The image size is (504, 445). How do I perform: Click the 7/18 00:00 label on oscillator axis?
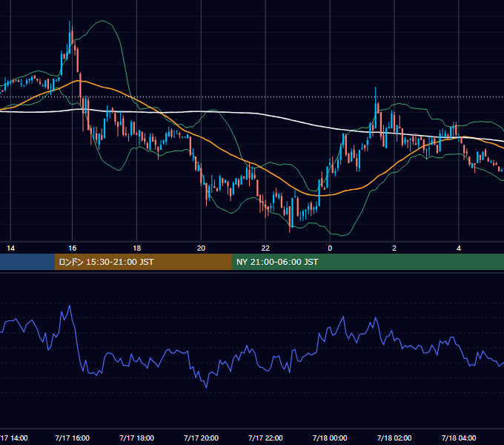(330, 438)
